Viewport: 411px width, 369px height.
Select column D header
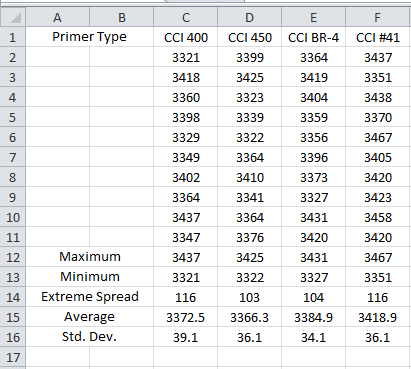250,17
